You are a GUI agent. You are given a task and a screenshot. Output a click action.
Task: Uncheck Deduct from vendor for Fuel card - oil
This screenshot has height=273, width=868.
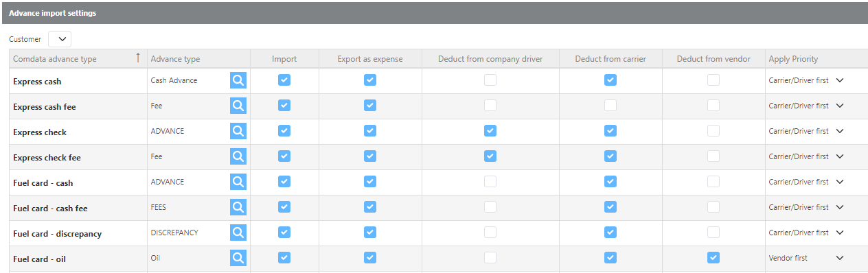713,257
